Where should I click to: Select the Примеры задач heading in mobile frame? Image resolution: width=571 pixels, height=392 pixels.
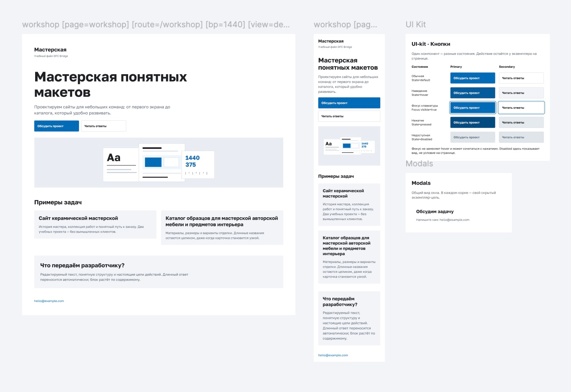(x=336, y=176)
